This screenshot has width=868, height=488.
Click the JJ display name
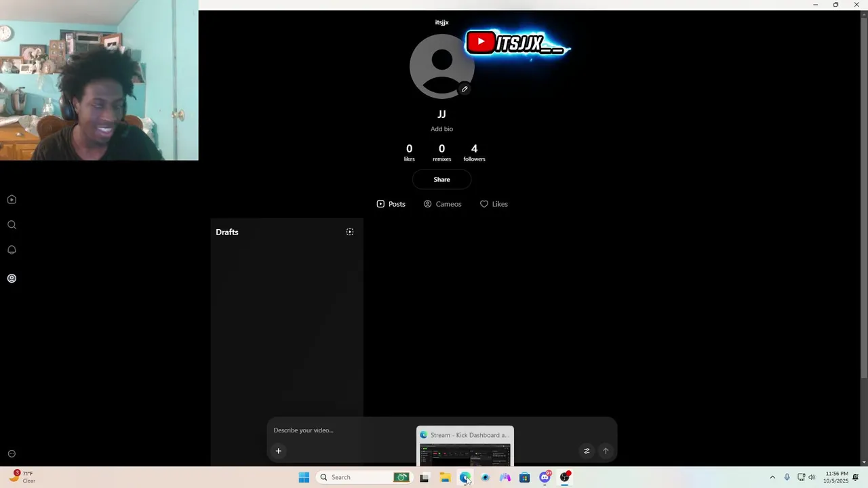tap(441, 114)
